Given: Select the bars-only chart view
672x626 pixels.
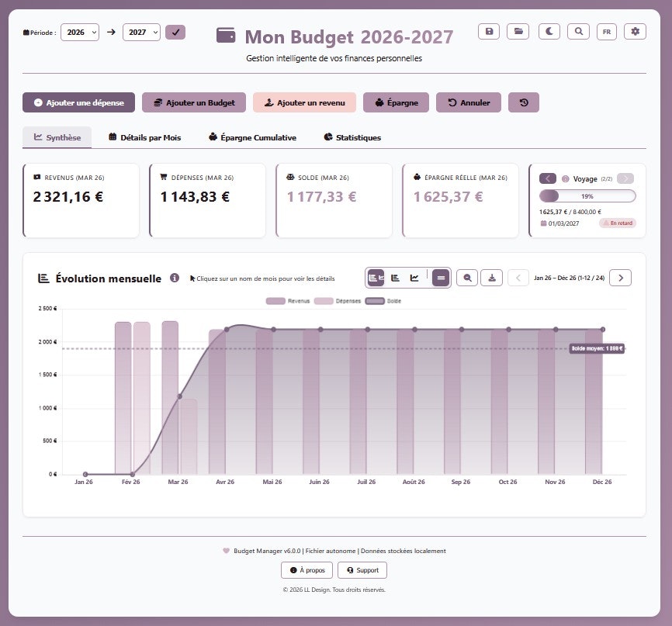Looking at the screenshot, I should [397, 278].
